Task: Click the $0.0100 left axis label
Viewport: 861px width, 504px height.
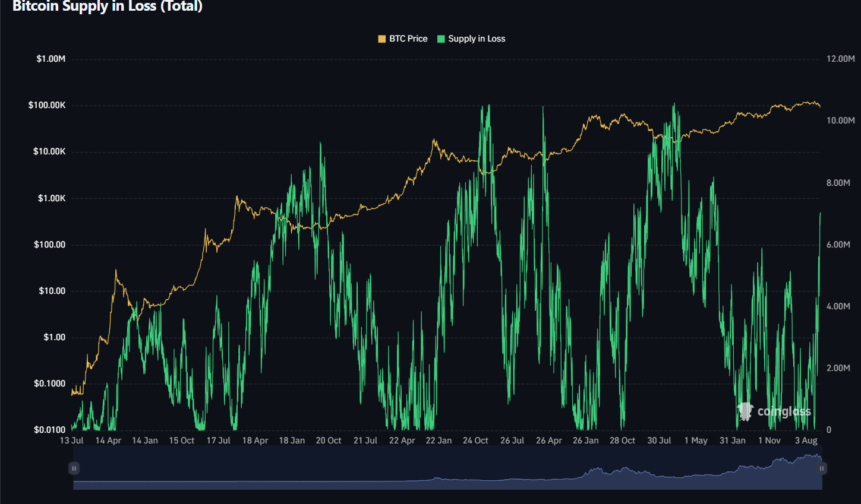Action: click(49, 430)
